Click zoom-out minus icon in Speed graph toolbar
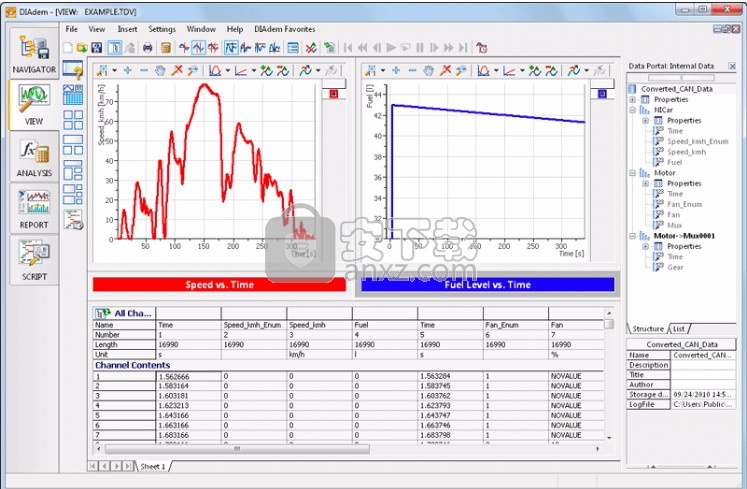This screenshot has height=489, width=747. [x=144, y=71]
